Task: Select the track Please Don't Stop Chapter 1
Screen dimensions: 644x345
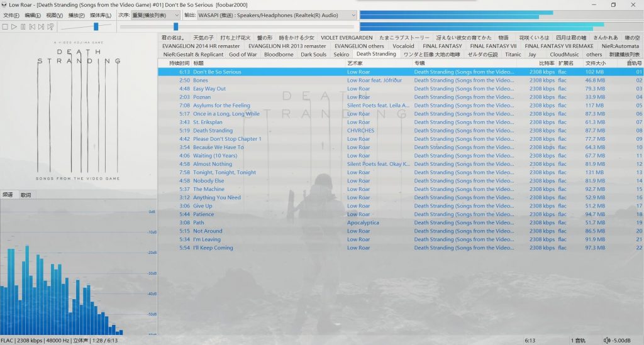Action: click(401, 139)
